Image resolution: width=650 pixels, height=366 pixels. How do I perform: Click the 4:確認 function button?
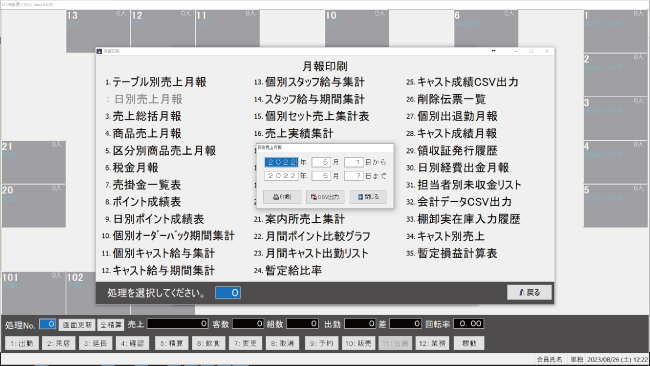(x=133, y=343)
